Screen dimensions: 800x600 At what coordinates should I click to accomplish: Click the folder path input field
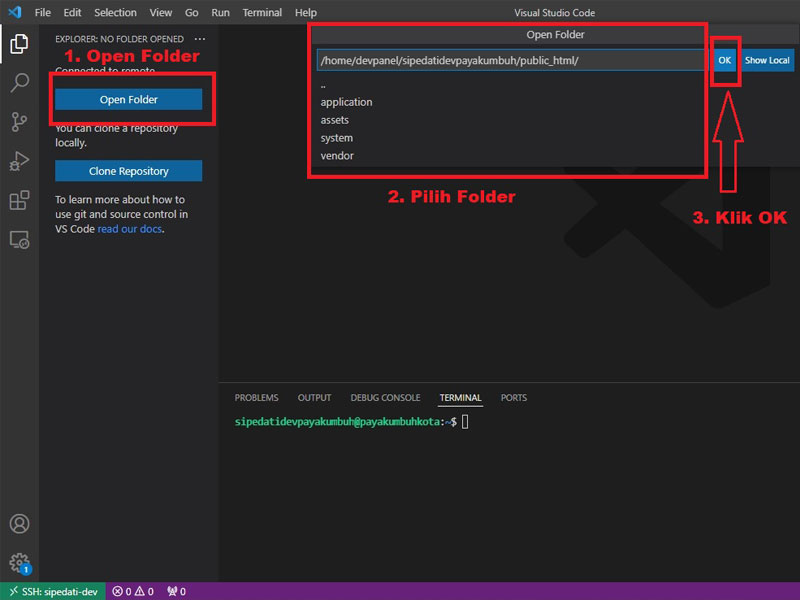tap(512, 60)
